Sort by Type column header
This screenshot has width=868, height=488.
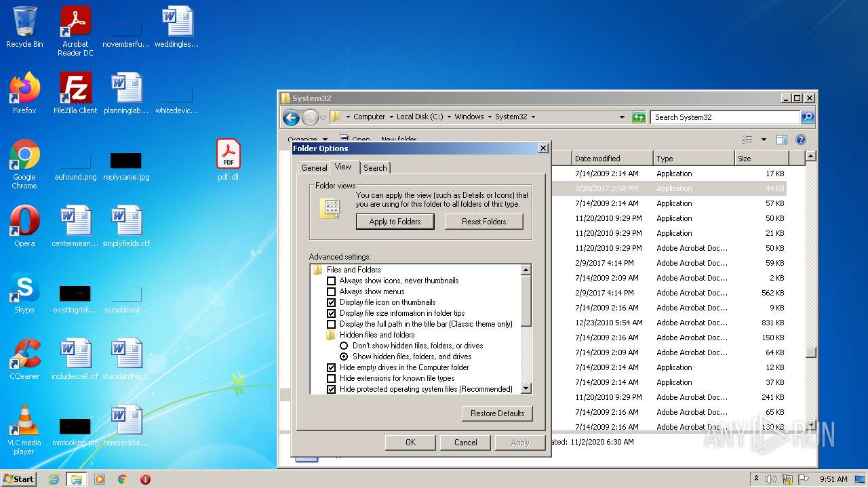tap(694, 159)
